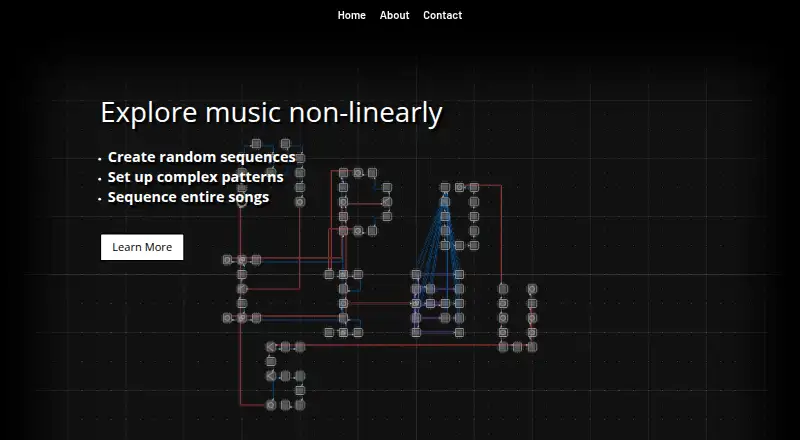Viewport: 800px width, 440px height.
Task: Click the Learn More button
Action: tap(142, 247)
